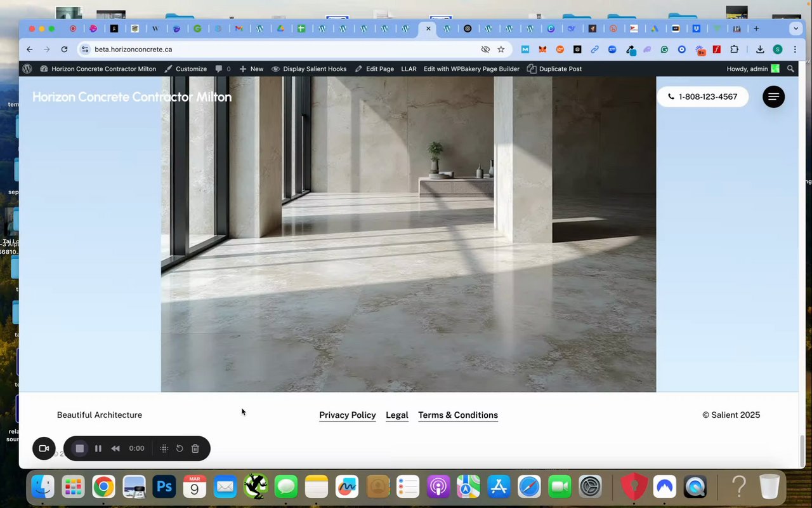The height and width of the screenshot is (508, 812).
Task: Open LLAR in the admin bar
Action: [409, 69]
